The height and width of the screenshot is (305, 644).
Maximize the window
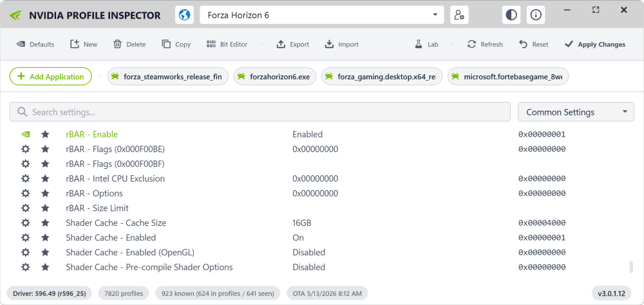pyautogui.click(x=596, y=10)
